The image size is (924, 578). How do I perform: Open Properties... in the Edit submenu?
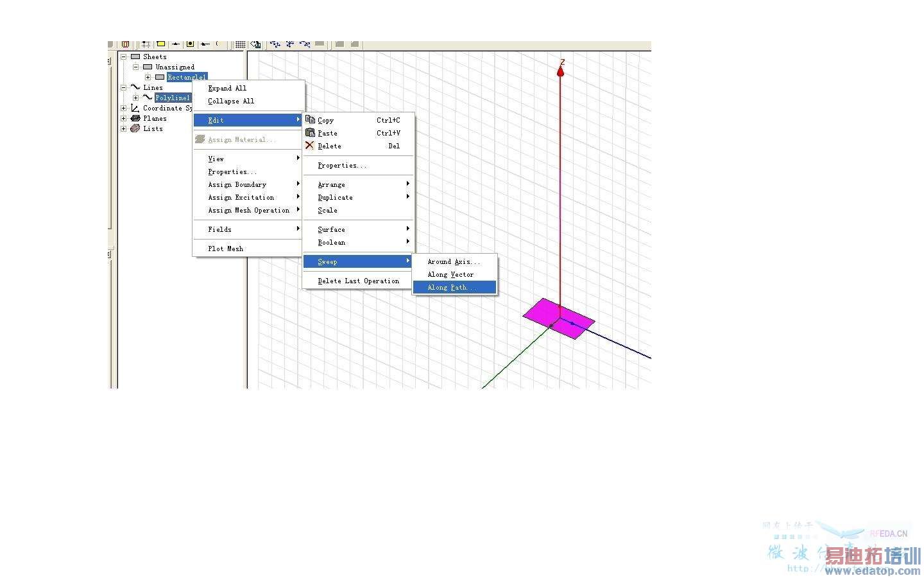click(x=359, y=165)
